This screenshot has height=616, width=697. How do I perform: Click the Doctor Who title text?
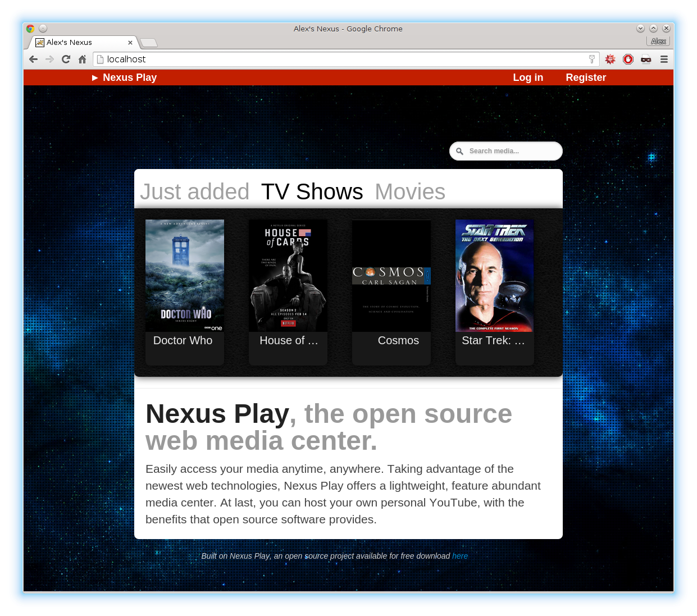(183, 340)
